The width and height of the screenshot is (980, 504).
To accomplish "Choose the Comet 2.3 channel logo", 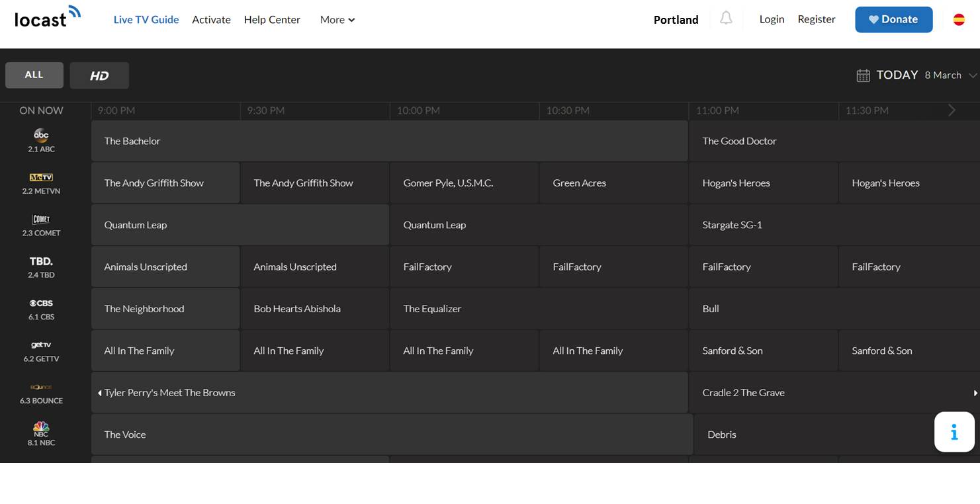I will [x=41, y=220].
